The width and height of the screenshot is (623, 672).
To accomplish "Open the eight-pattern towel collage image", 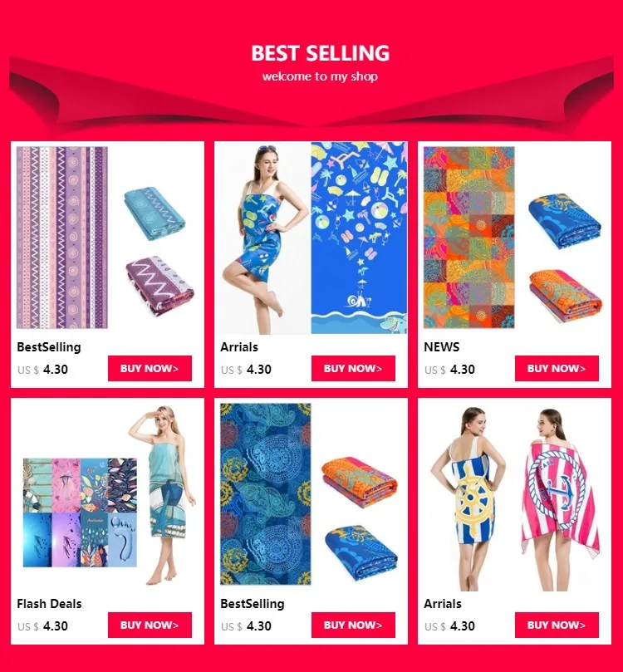I will (x=80, y=513).
